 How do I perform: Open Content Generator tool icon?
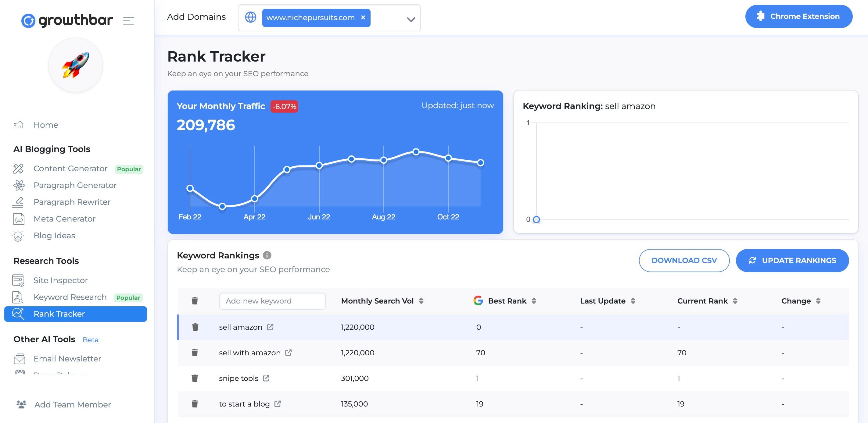[x=18, y=169]
